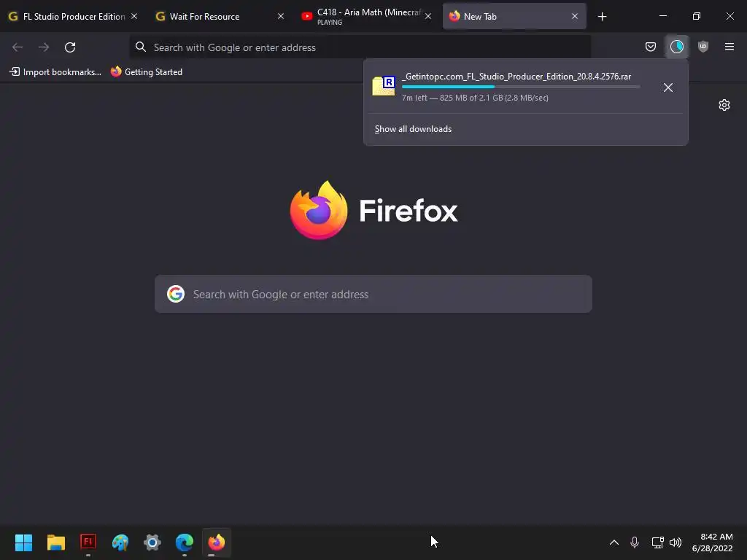
Task: Click the network tray icon
Action: tap(657, 542)
